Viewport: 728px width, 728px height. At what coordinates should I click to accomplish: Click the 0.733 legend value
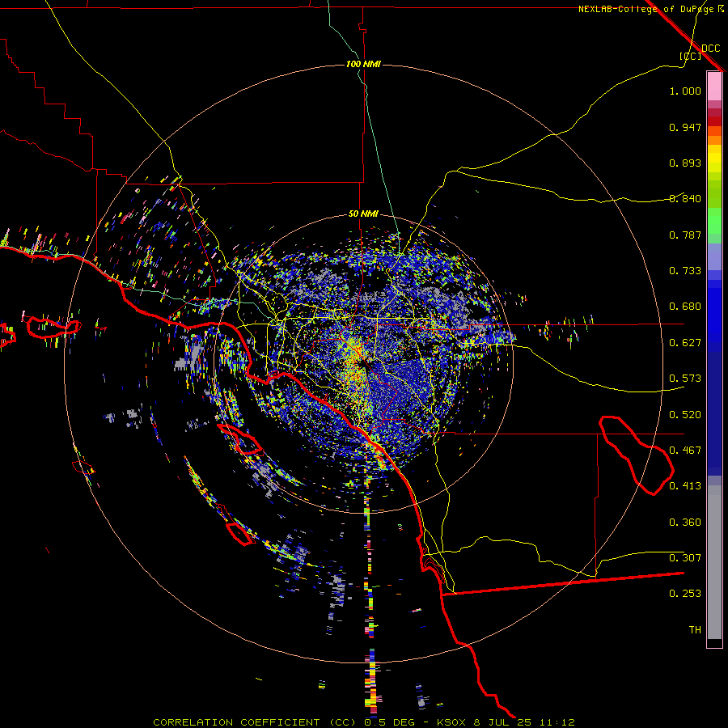click(685, 271)
